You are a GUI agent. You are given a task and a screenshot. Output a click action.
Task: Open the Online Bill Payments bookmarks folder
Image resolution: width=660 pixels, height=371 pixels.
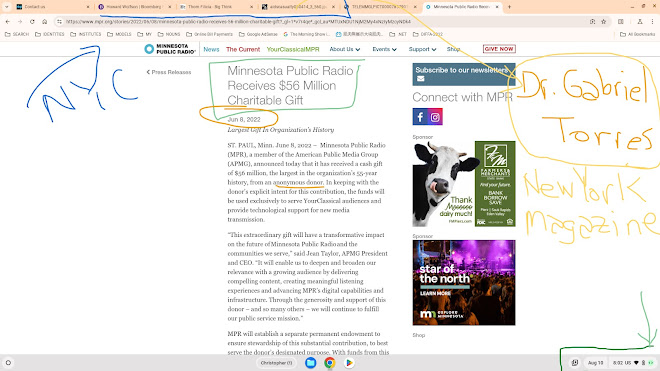coord(209,34)
